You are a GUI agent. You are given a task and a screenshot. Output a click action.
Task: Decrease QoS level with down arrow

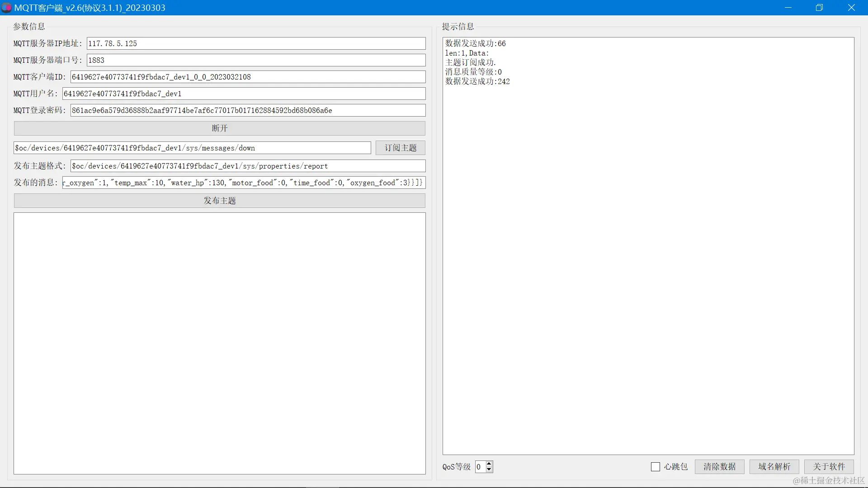pos(489,469)
